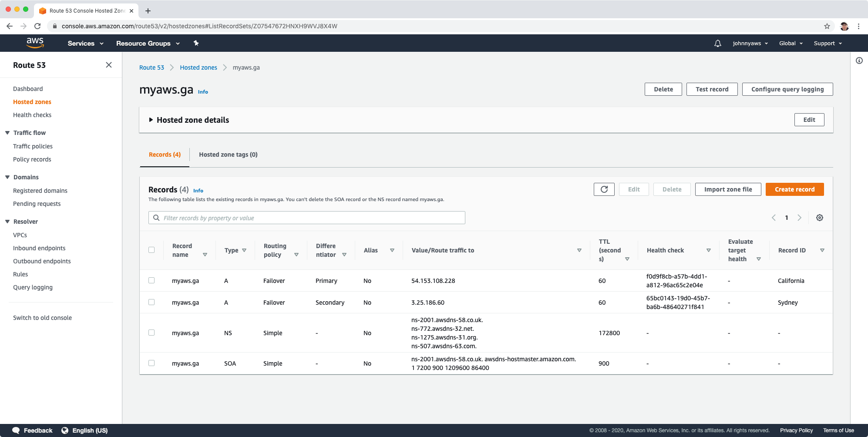
Task: Click Configure query logging button
Action: tap(787, 89)
